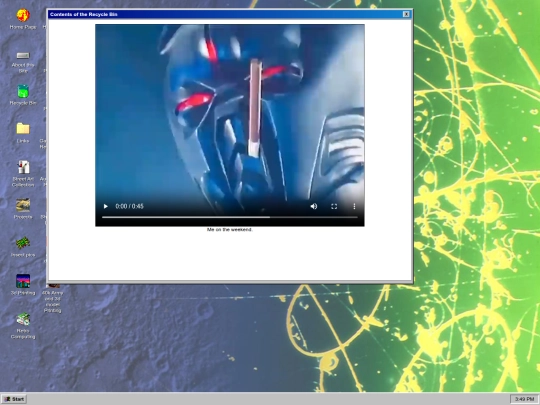This screenshot has height=405, width=540.
Task: Click the 'Me on the weekend.' caption
Action: point(230,229)
